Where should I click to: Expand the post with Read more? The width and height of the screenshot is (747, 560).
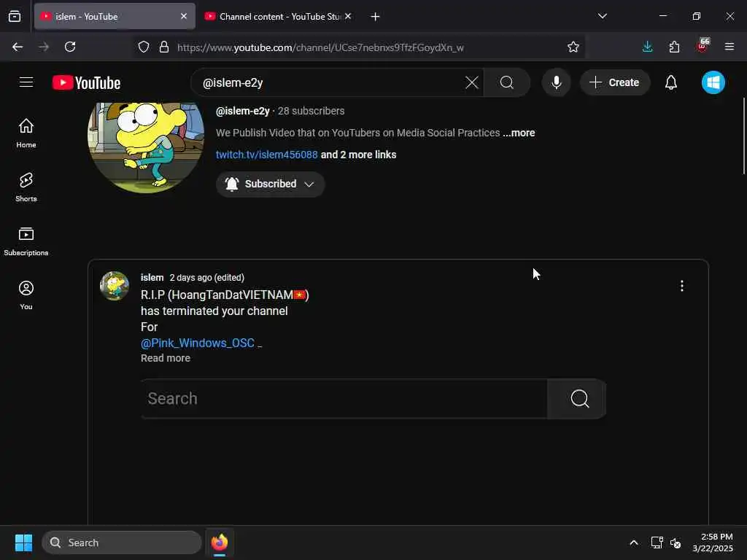(x=166, y=358)
